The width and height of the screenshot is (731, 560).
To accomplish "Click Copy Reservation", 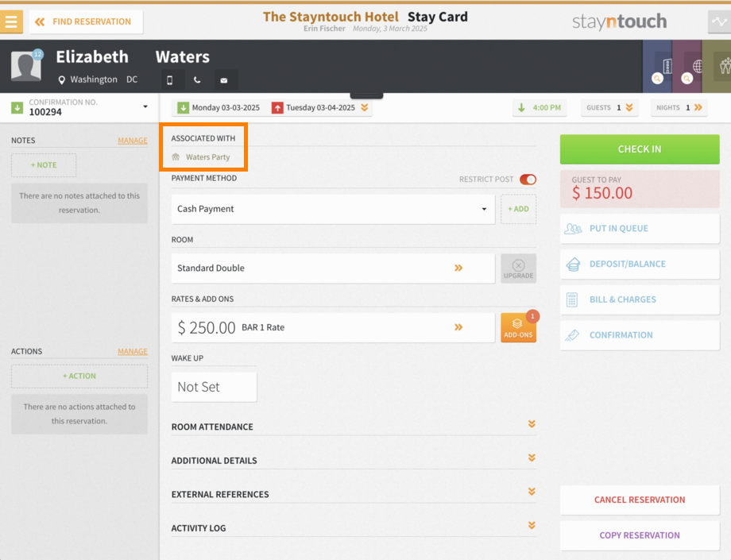I will point(640,535).
